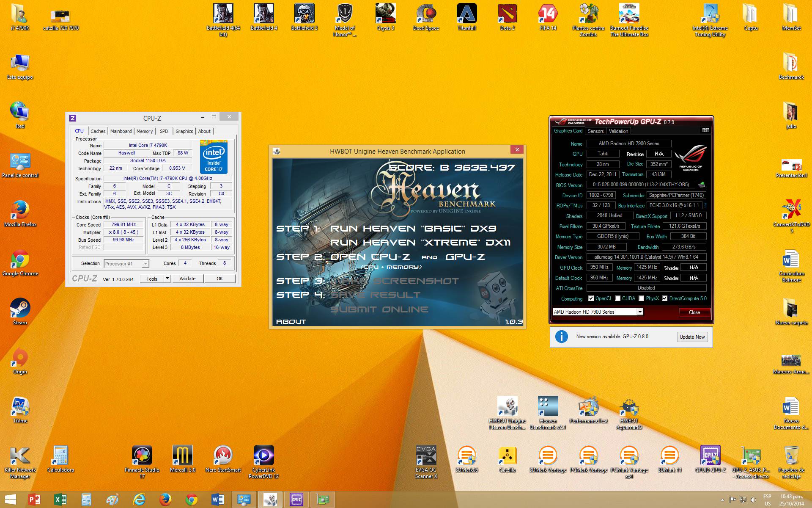This screenshot has height=508, width=812.
Task: Click the GPU-Z Name field value
Action: click(x=629, y=144)
